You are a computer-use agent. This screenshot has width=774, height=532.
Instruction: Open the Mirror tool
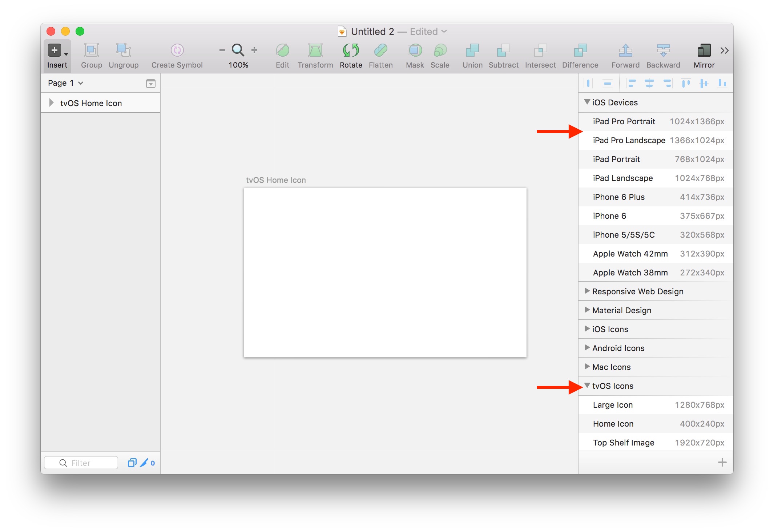[x=704, y=51]
